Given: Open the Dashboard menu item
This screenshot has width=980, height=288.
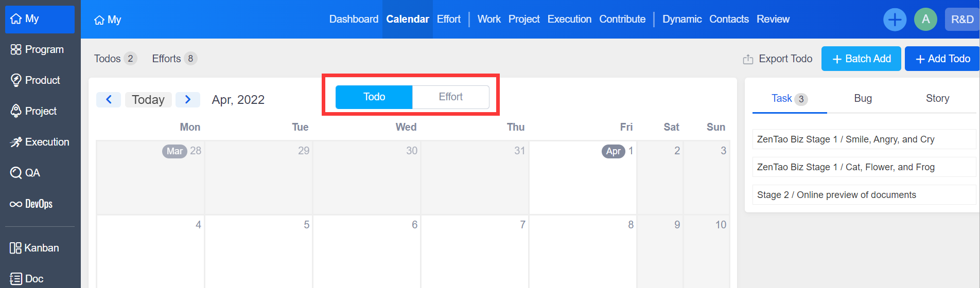Looking at the screenshot, I should [354, 19].
